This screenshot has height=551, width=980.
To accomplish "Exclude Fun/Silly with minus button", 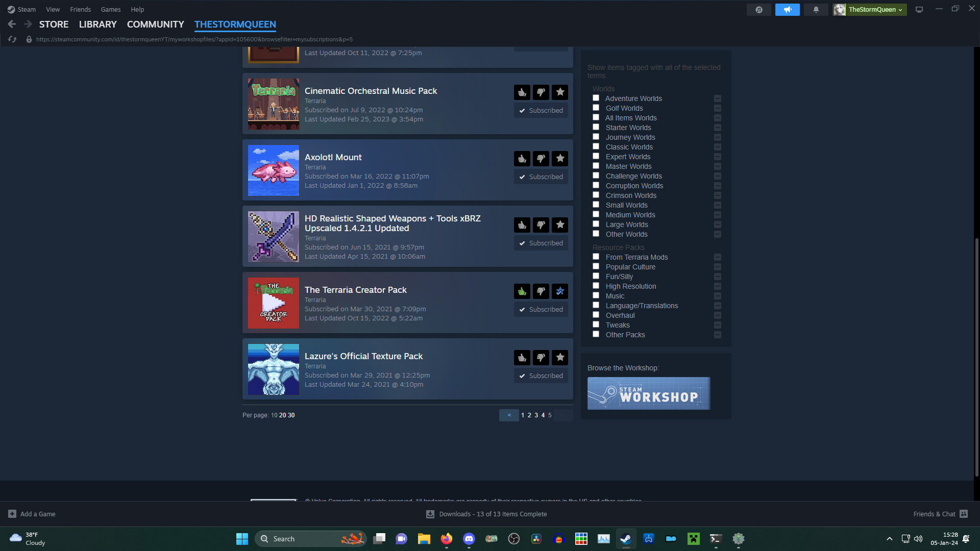I will (717, 277).
